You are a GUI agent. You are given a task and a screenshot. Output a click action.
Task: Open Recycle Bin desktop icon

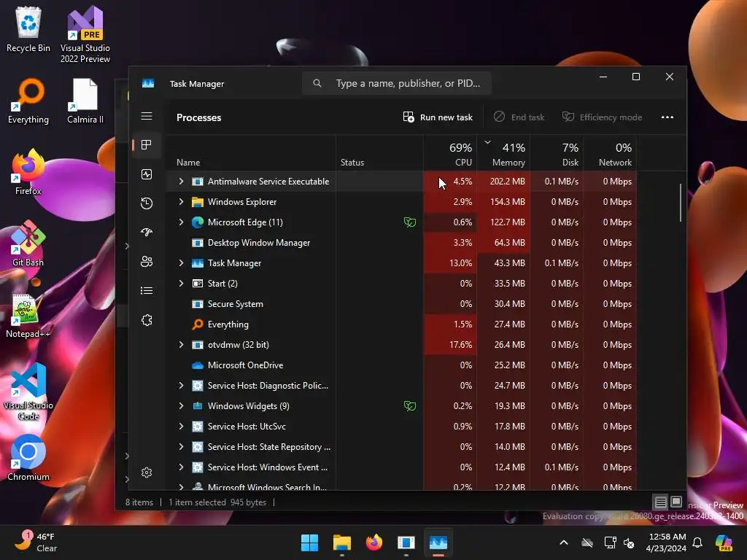(28, 29)
